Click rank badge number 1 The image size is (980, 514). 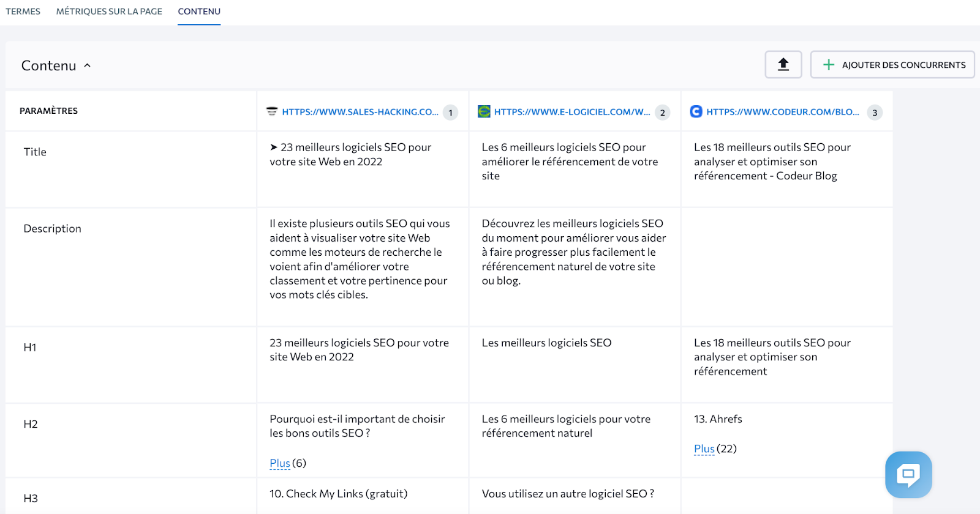[x=451, y=113]
